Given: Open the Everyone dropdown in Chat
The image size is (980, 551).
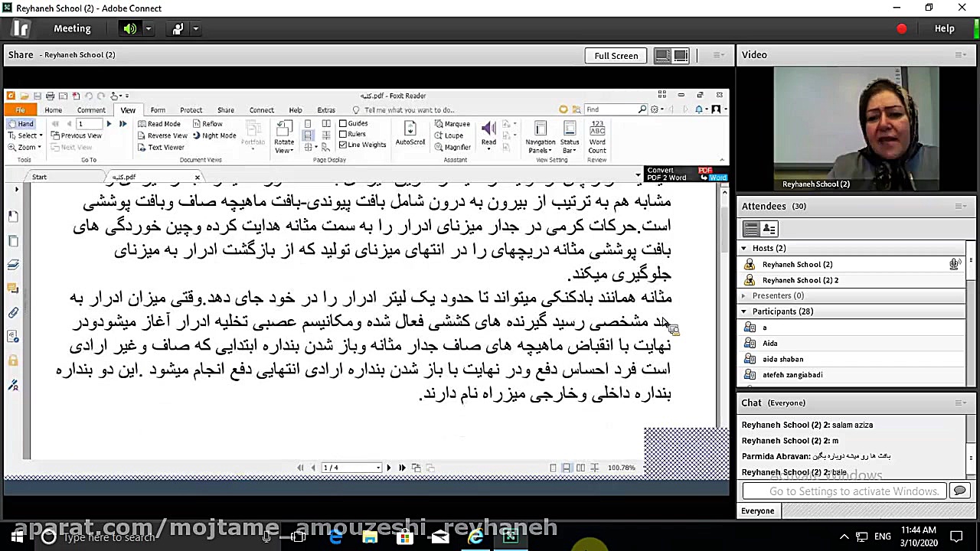Looking at the screenshot, I should point(757,510).
